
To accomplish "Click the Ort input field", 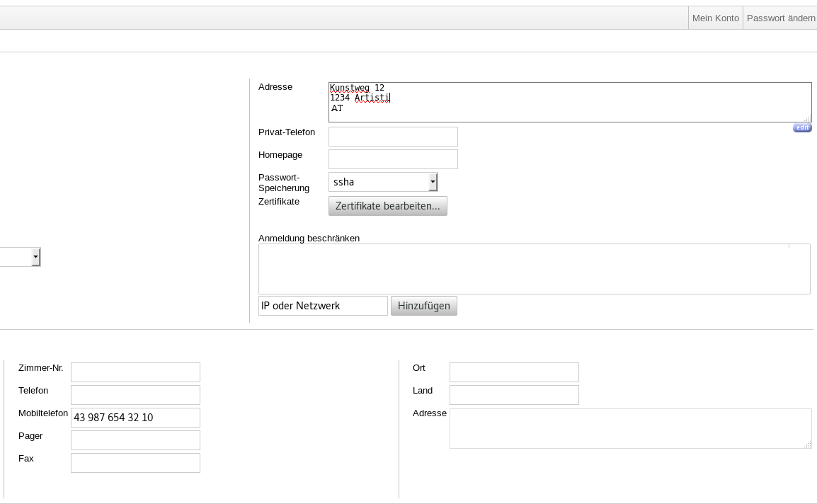I will tap(514, 372).
